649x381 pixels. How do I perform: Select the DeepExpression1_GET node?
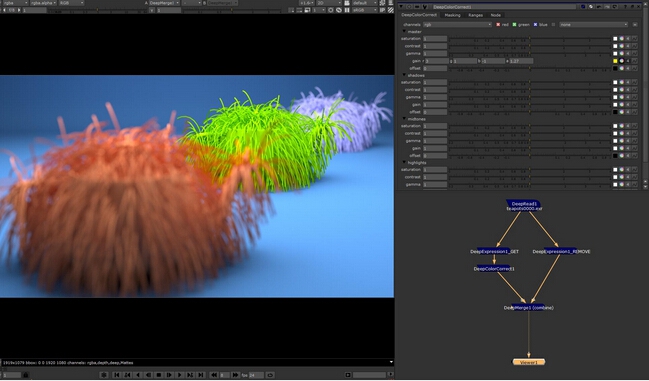tap(494, 251)
